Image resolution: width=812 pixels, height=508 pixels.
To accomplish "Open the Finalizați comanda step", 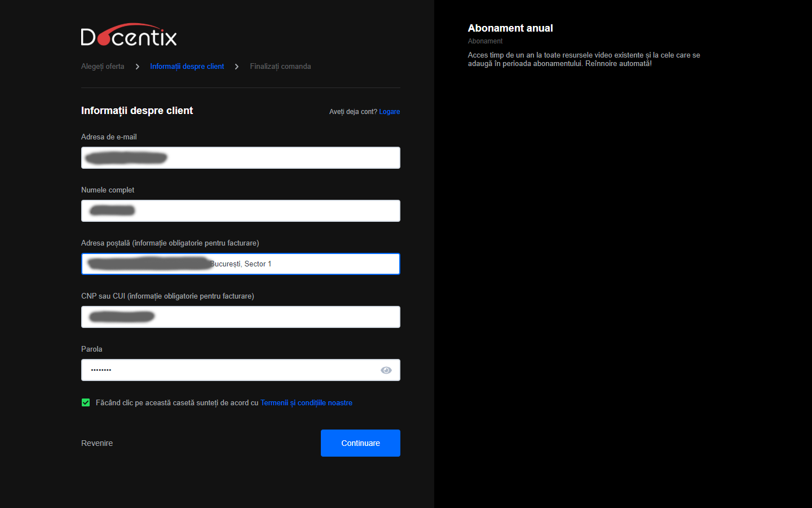I will [280, 67].
